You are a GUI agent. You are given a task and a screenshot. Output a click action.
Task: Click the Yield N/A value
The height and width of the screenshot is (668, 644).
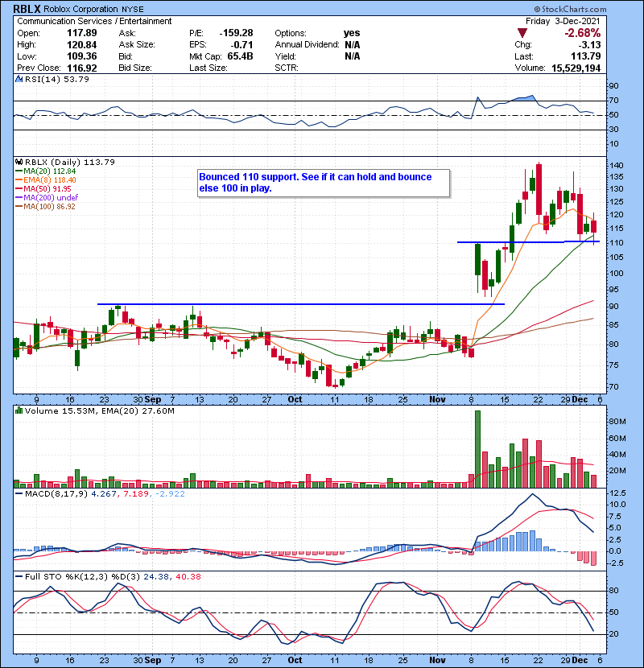[353, 56]
